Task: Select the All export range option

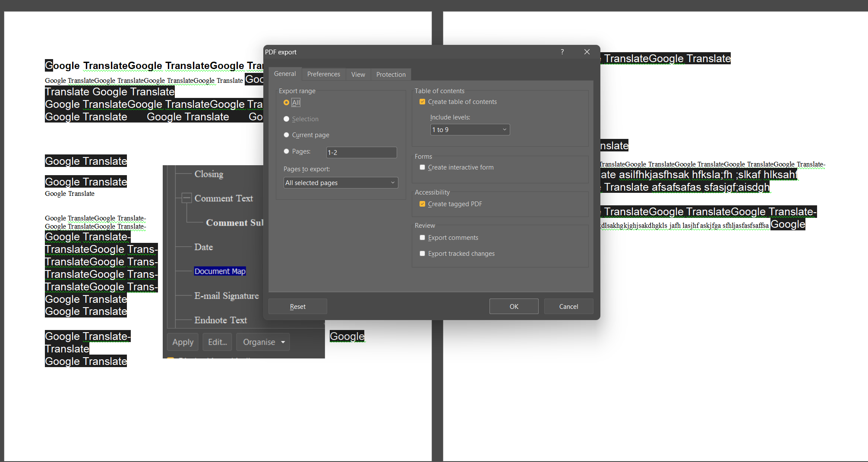Action: point(292,103)
